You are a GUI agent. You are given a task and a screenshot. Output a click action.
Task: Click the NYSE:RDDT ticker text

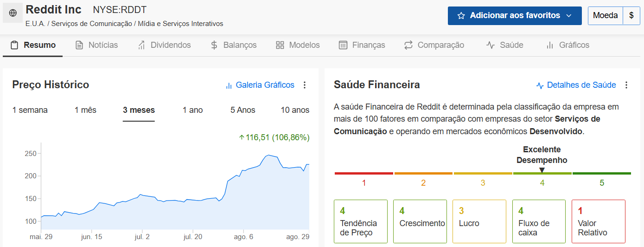(x=120, y=10)
